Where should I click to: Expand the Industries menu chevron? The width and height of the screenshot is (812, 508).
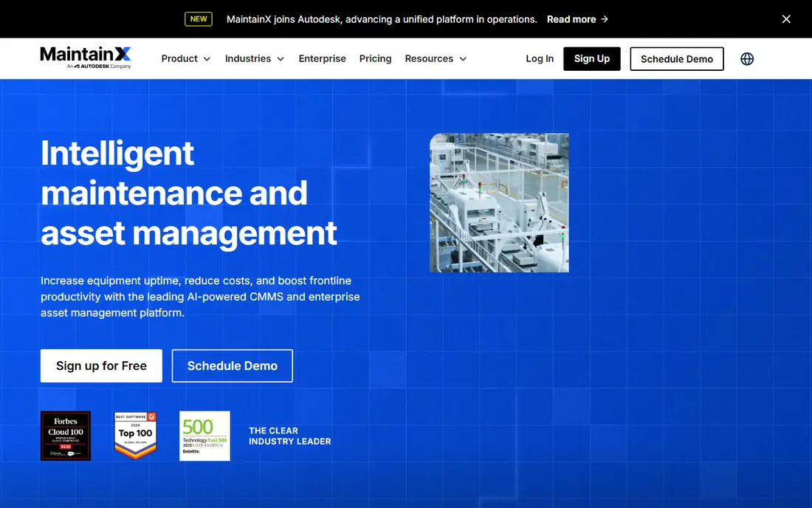[281, 59]
